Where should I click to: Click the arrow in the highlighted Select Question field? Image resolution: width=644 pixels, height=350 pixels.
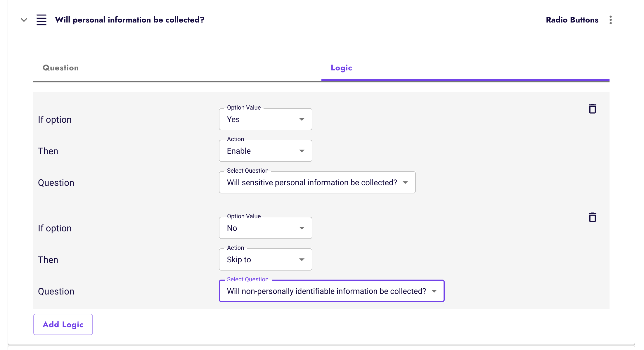tap(434, 291)
